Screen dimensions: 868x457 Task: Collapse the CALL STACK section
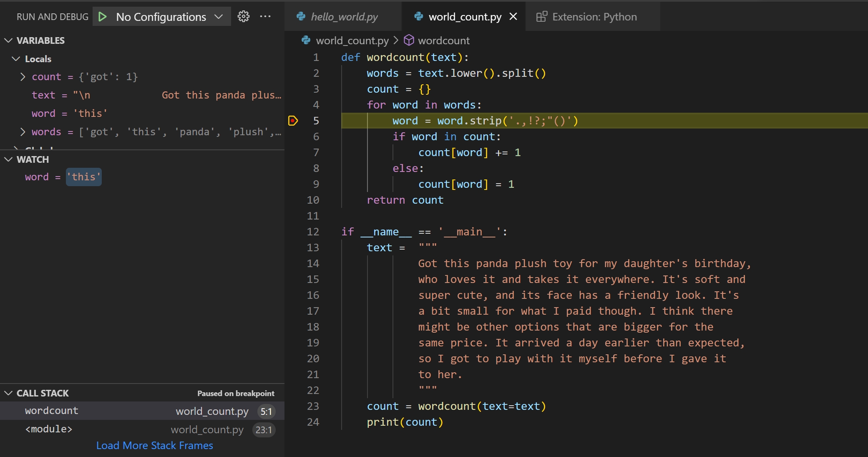[x=8, y=393]
